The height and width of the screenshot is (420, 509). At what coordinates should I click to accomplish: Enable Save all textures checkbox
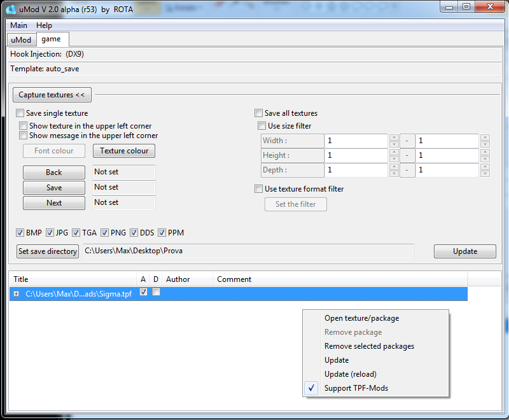click(259, 113)
